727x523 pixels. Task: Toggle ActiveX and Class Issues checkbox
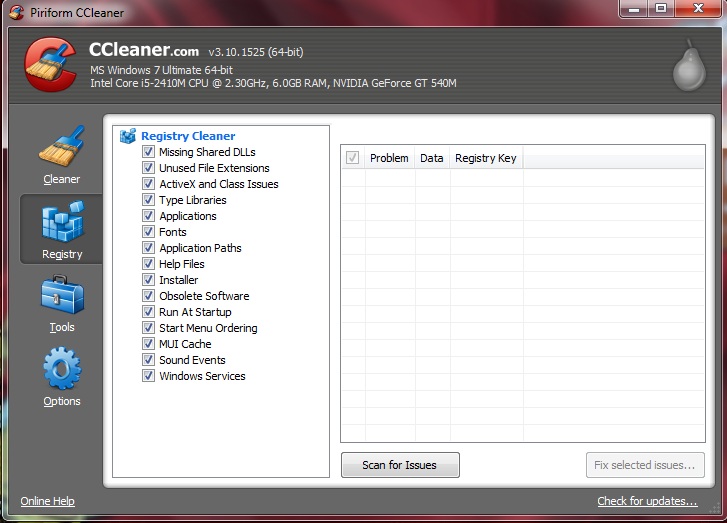tap(148, 184)
